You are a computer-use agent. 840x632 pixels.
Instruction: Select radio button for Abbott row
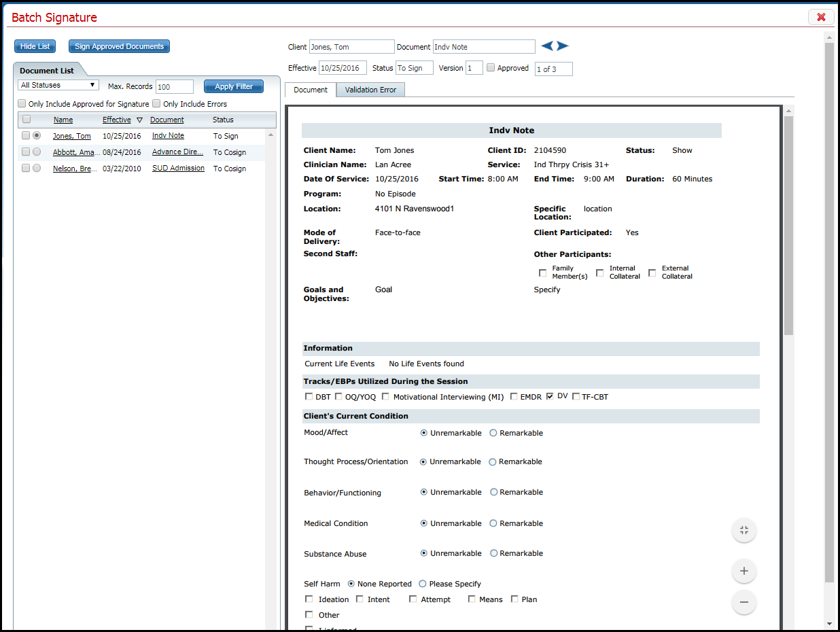pyautogui.click(x=37, y=152)
